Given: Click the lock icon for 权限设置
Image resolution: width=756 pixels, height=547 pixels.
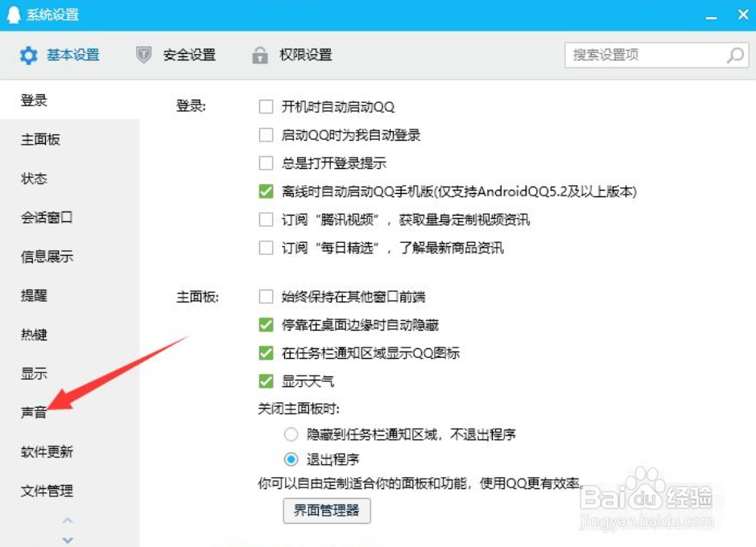Looking at the screenshot, I should click(260, 55).
